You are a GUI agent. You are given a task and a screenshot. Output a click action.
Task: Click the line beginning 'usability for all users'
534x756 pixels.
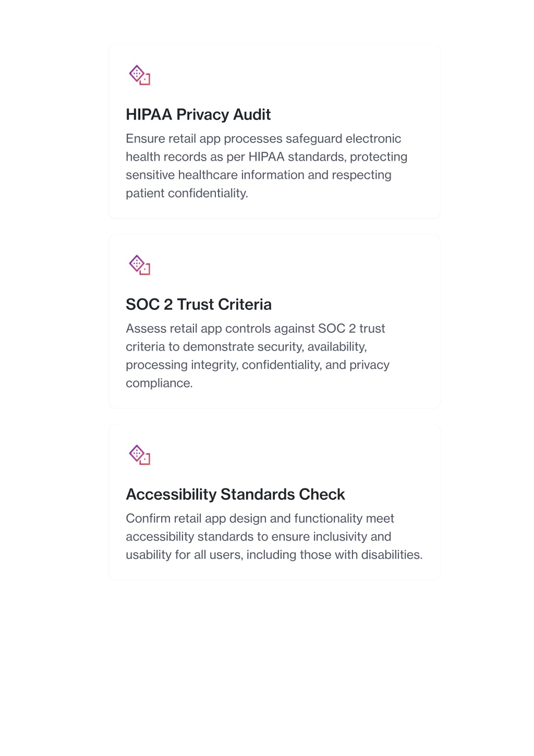[274, 555]
